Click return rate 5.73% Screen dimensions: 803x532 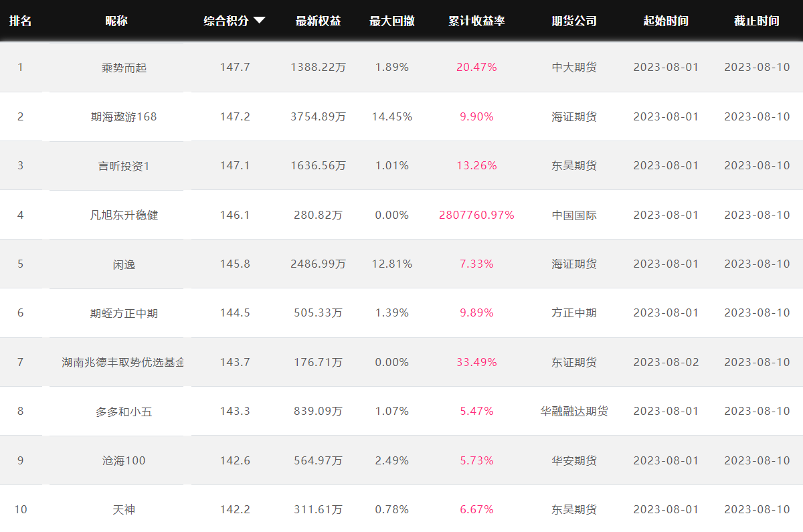click(x=476, y=460)
